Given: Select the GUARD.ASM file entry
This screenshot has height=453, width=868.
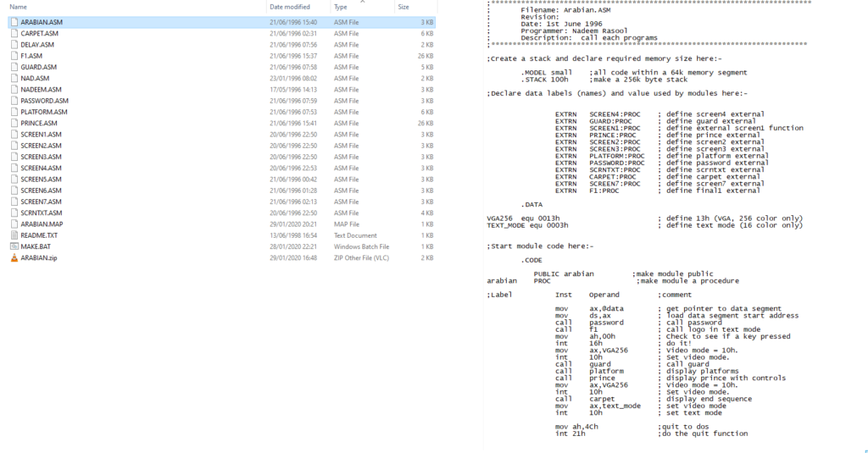Looking at the screenshot, I should coord(39,67).
